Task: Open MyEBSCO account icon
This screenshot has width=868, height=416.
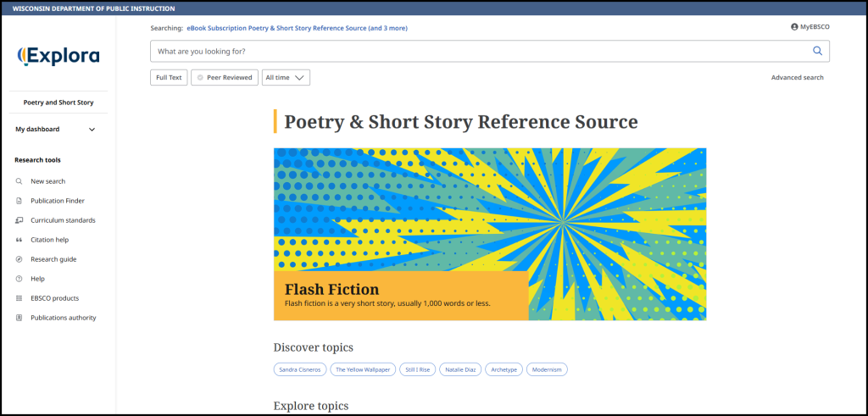Action: (794, 26)
